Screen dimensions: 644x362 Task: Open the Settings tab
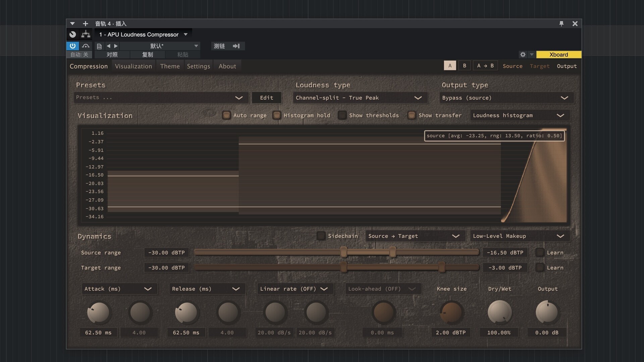(x=198, y=66)
